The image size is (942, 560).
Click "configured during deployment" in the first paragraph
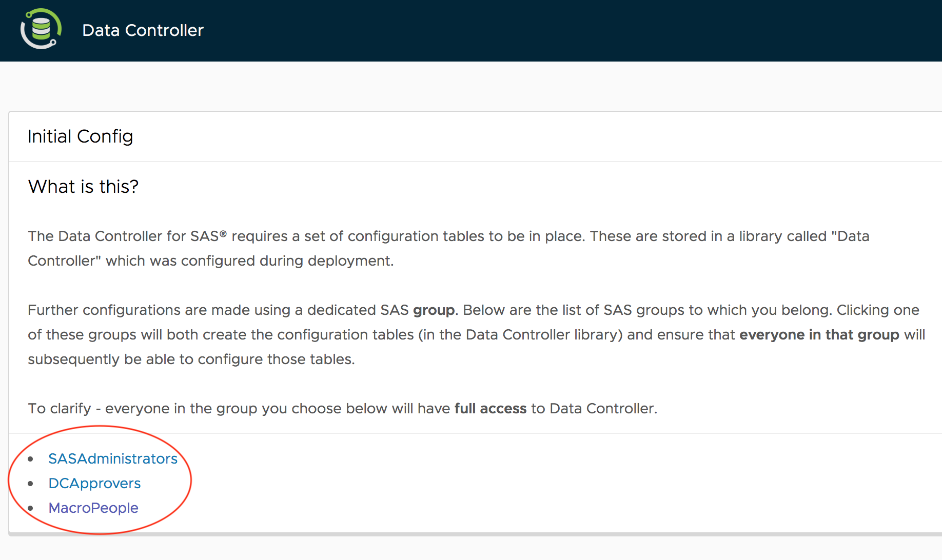click(287, 261)
